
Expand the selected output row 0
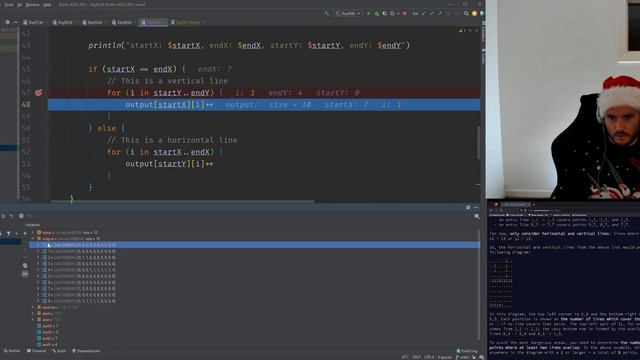[x=38, y=245]
